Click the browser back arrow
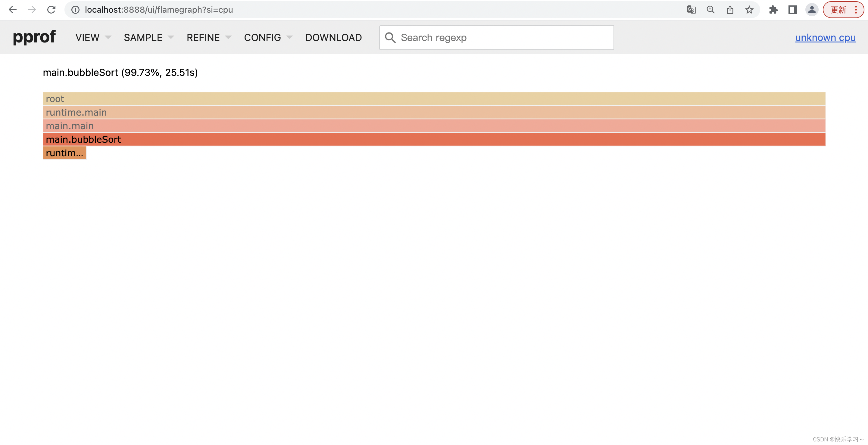 (12, 10)
